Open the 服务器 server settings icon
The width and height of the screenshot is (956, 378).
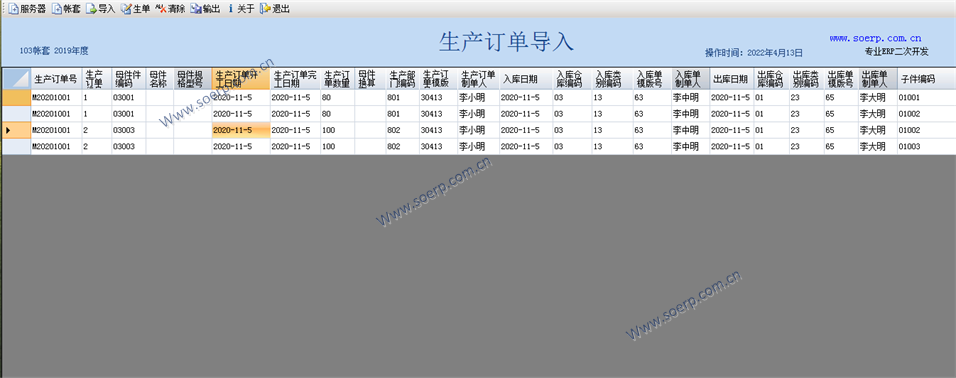pos(13,9)
